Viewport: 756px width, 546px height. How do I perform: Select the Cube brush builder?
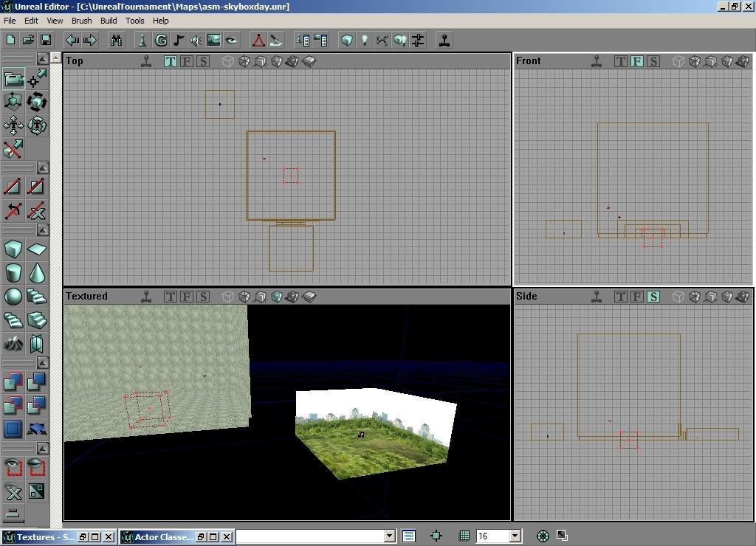13,249
